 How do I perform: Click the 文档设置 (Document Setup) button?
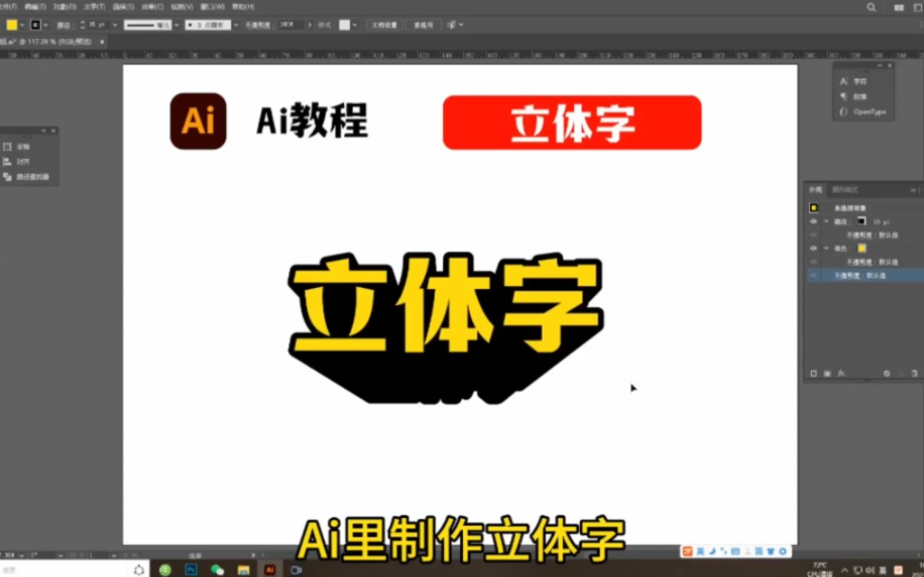point(384,25)
